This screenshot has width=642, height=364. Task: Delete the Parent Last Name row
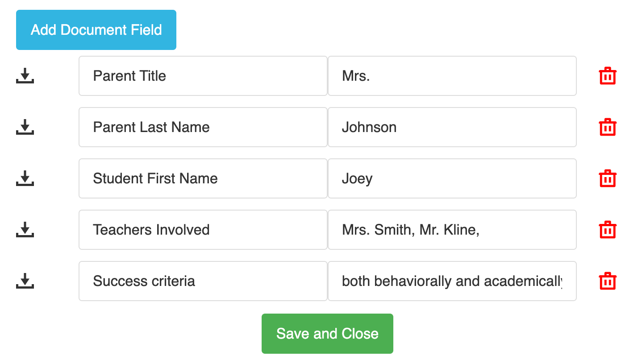[x=608, y=127]
